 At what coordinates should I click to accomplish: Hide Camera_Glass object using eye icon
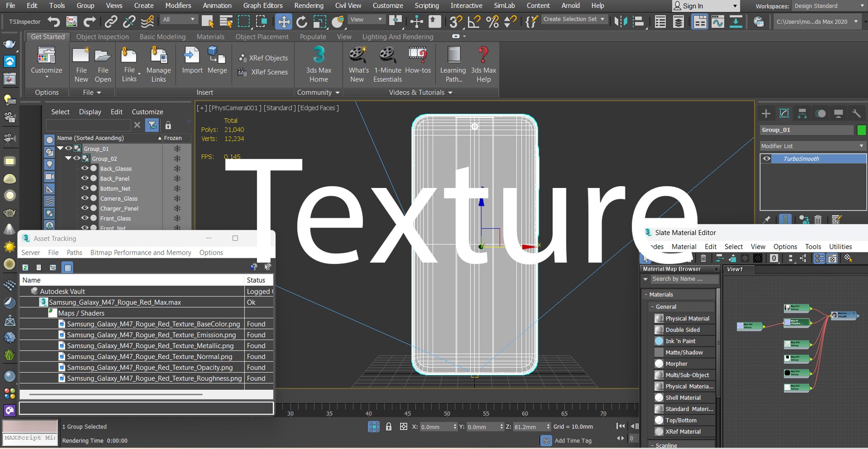tap(85, 198)
